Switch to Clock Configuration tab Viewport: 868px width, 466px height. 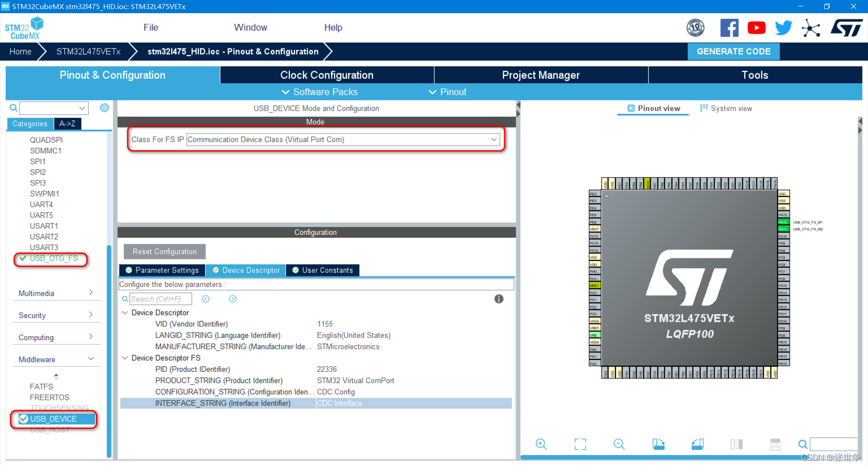[x=327, y=75]
